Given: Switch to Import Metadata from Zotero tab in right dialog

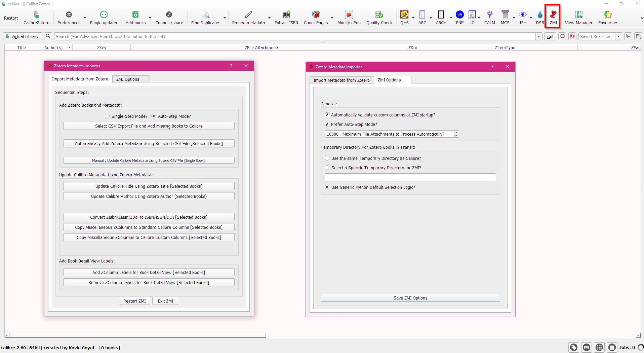Looking at the screenshot, I should [x=341, y=80].
